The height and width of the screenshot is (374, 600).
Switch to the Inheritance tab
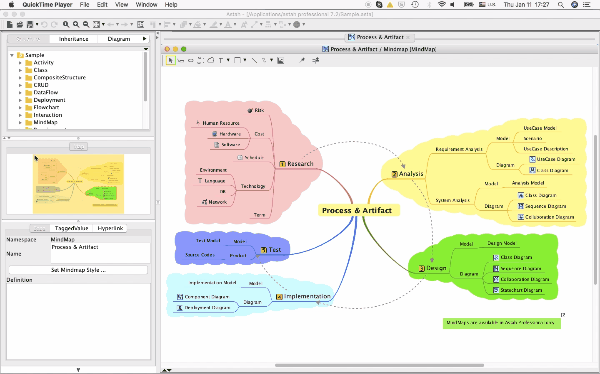(73, 39)
